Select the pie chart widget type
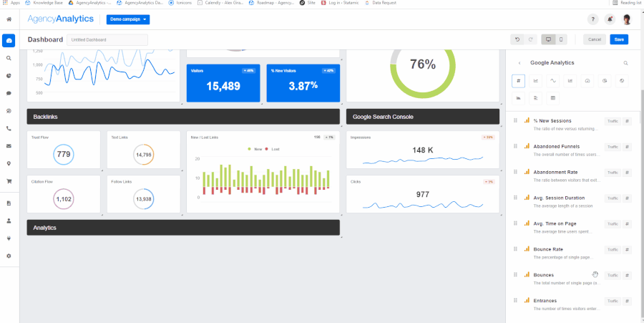This screenshot has width=644, height=323. pos(605,81)
